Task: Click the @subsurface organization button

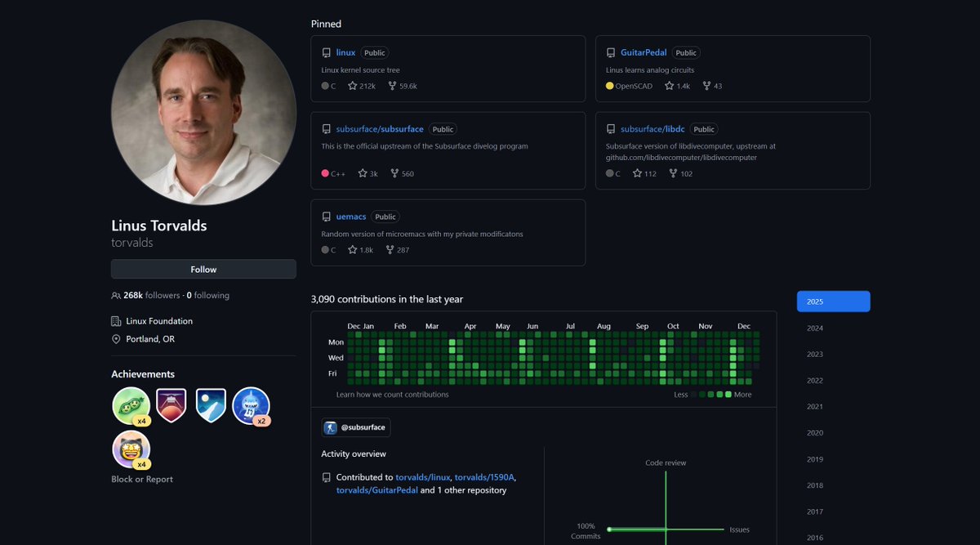Action: [x=356, y=427]
